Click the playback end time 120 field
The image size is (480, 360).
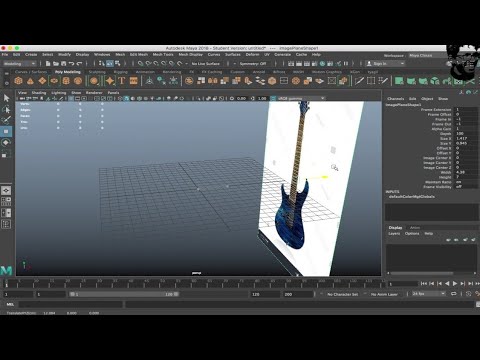click(x=265, y=294)
